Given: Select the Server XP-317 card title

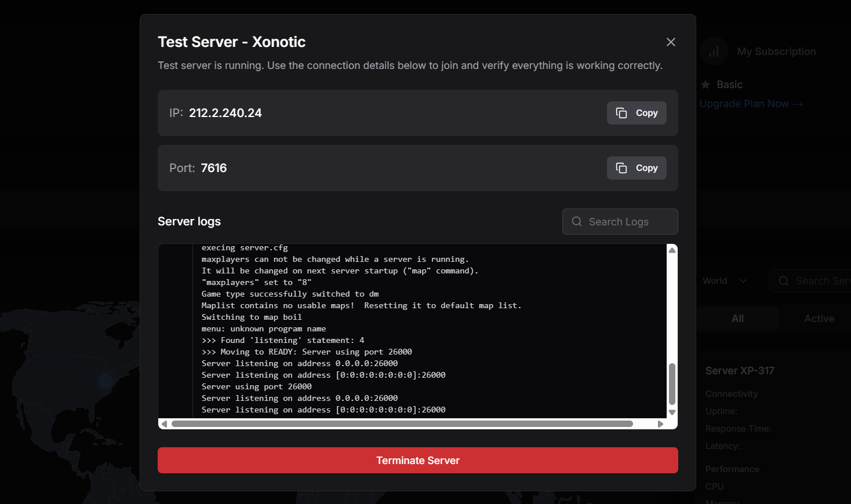Looking at the screenshot, I should (x=740, y=371).
